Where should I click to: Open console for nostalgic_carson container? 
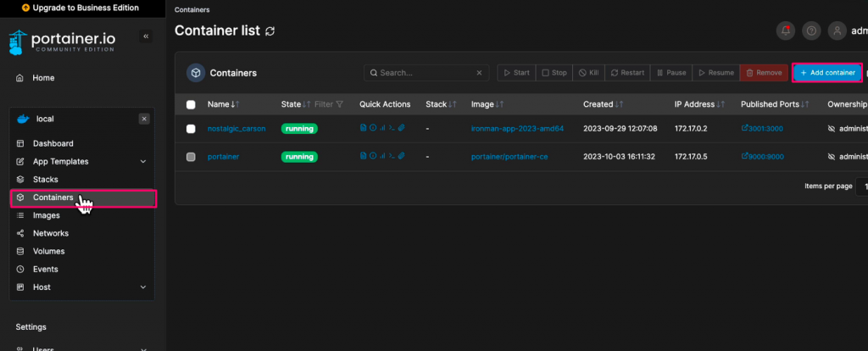(392, 127)
